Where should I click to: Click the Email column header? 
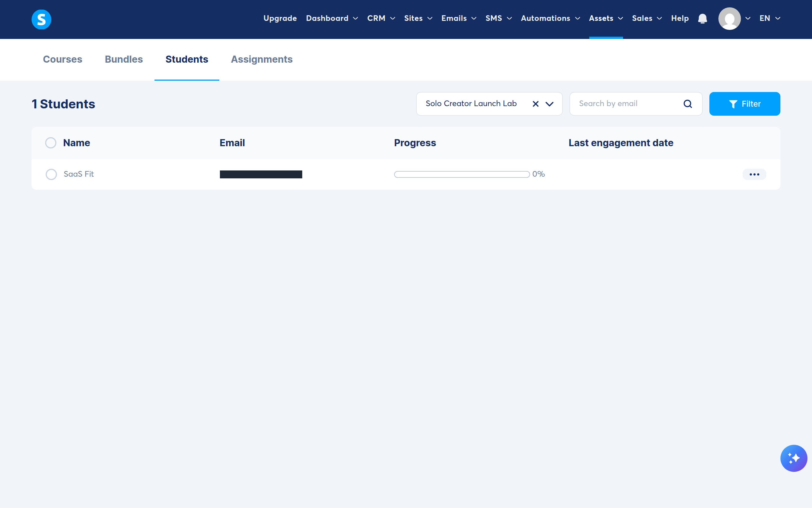coord(232,143)
